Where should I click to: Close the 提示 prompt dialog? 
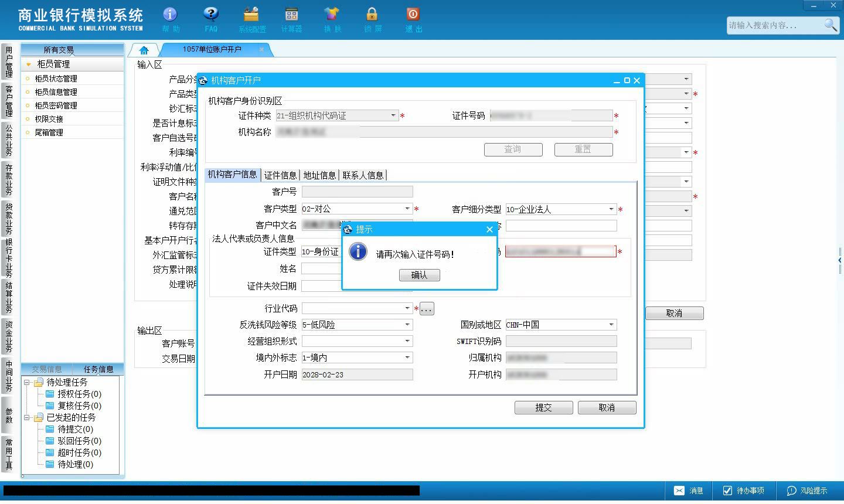click(490, 229)
